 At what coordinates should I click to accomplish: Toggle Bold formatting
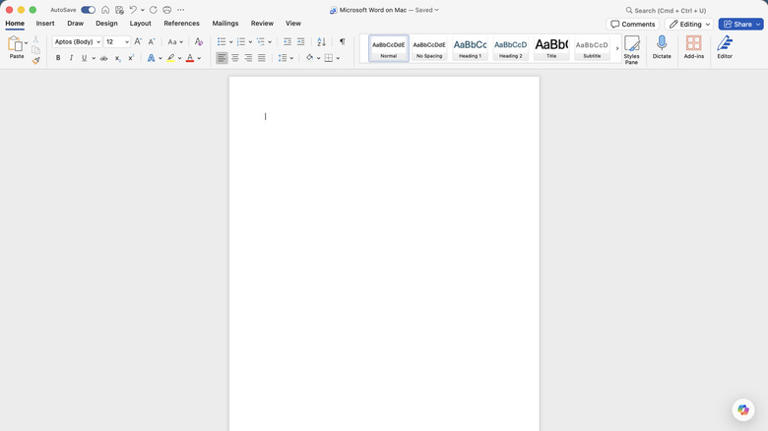[x=58, y=58]
